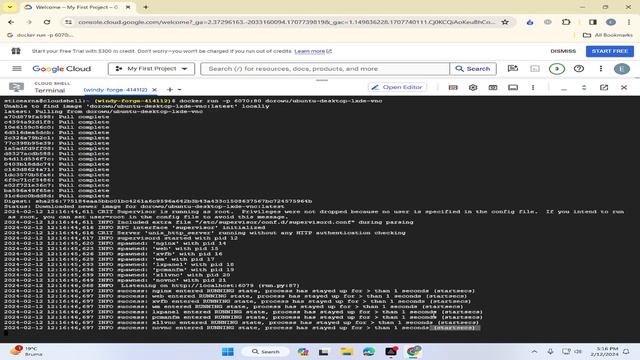Open the tab search dropdown arrow
640x360 pixels.
click(x=10, y=7)
